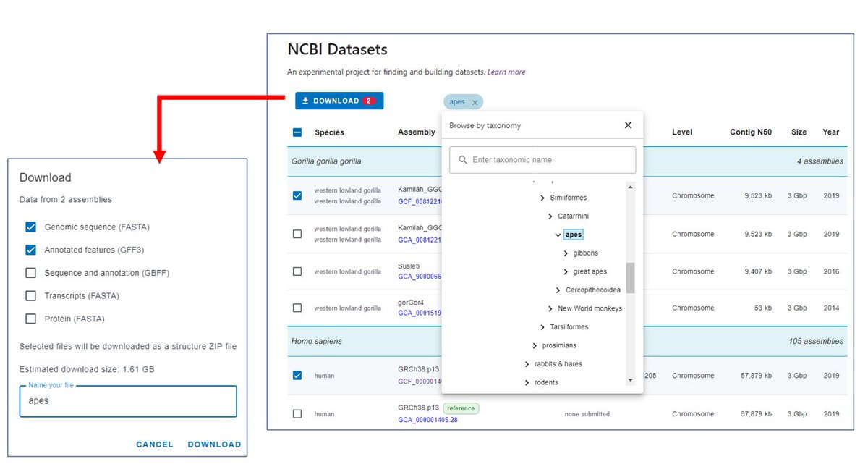
Task: Expand the Catarrhini node chevron
Action: point(550,216)
